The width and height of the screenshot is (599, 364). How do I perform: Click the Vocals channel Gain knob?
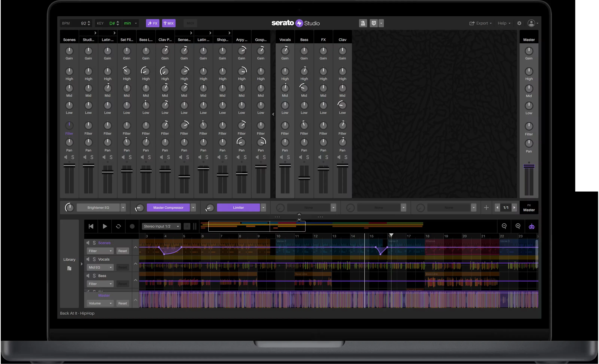pos(285,51)
